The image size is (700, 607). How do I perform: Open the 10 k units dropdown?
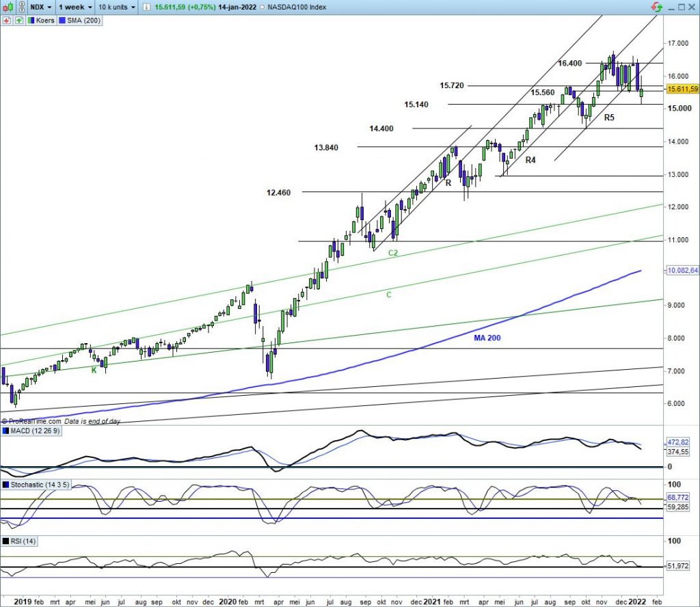(116, 7)
